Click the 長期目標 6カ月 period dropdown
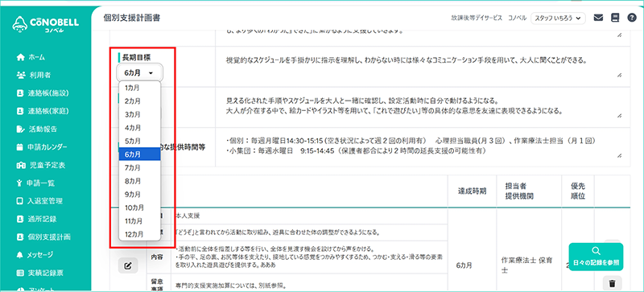Image resolution: width=644 pixels, height=292 pixels. click(x=139, y=72)
